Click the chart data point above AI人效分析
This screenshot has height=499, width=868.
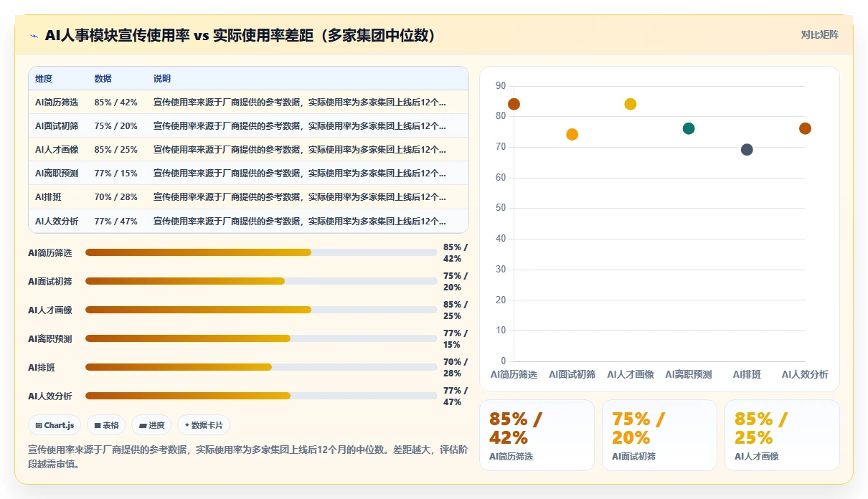(805, 128)
